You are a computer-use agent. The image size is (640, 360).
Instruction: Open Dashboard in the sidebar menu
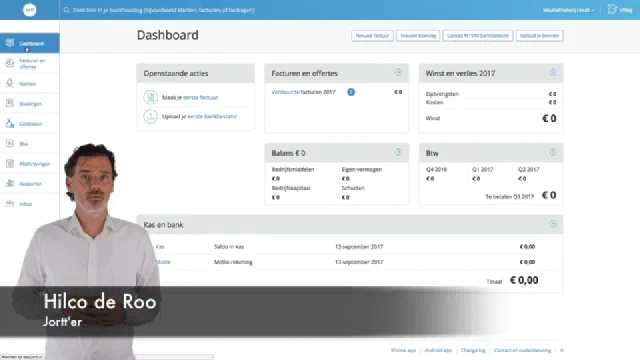click(x=30, y=43)
